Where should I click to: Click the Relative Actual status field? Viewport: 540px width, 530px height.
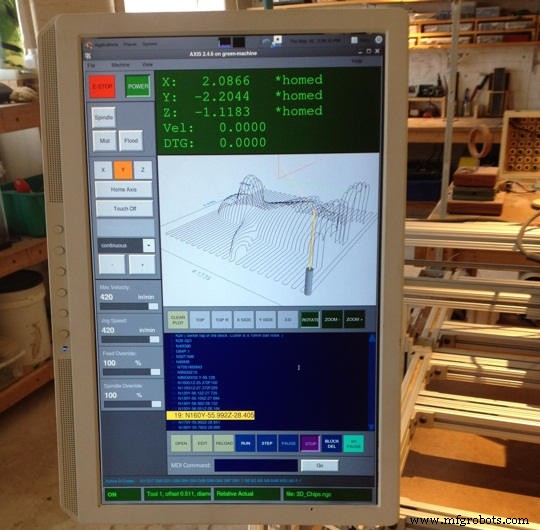point(247,494)
